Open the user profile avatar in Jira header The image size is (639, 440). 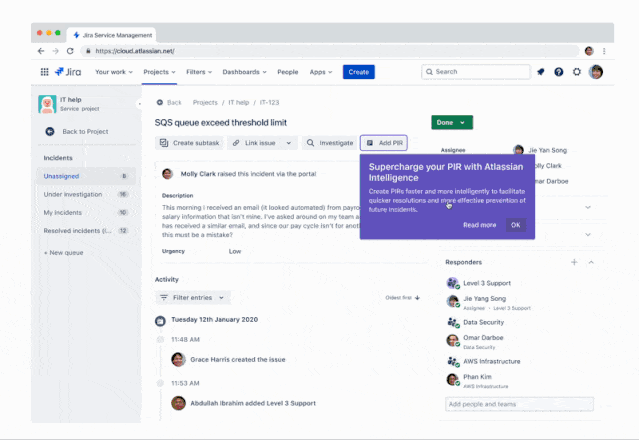point(596,72)
